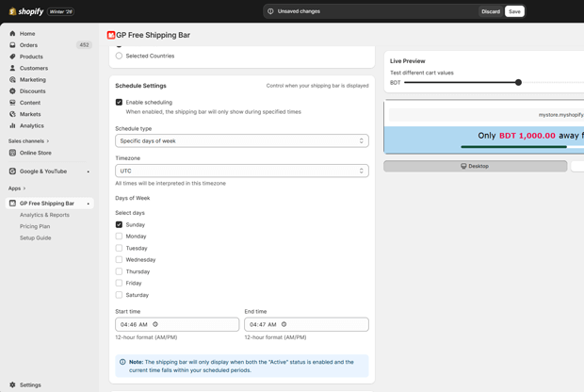Click the info icon in the Note box

point(122,362)
